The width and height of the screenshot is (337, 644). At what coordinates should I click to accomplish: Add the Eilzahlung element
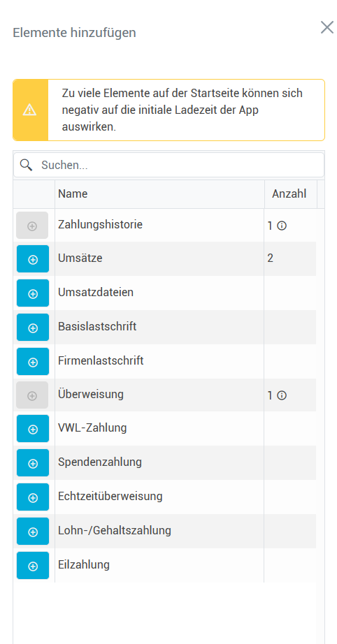pyautogui.click(x=33, y=566)
